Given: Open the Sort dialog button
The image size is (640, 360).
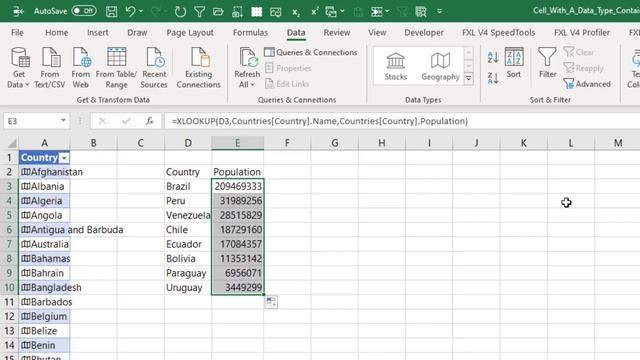Looking at the screenshot, I should [514, 63].
